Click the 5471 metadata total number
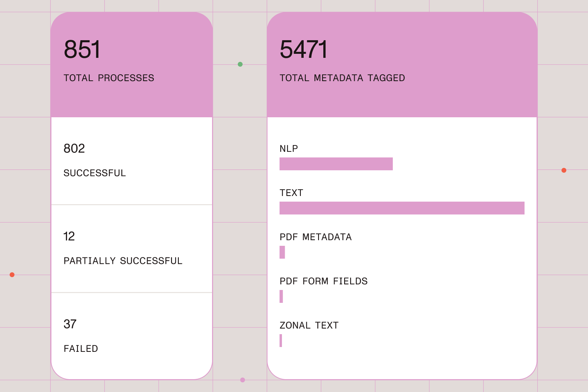Image resolution: width=588 pixels, height=392 pixels. point(304,49)
